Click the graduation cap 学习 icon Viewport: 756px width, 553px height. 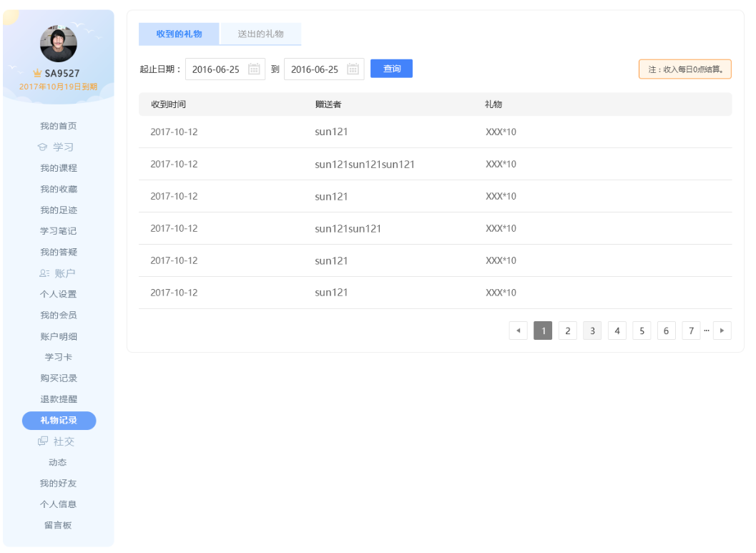pos(42,147)
